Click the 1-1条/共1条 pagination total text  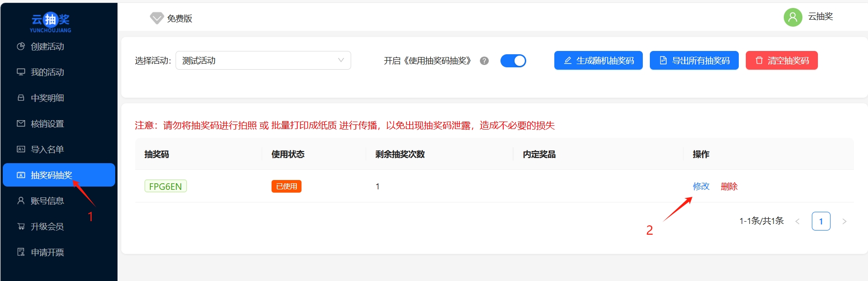coord(762,221)
